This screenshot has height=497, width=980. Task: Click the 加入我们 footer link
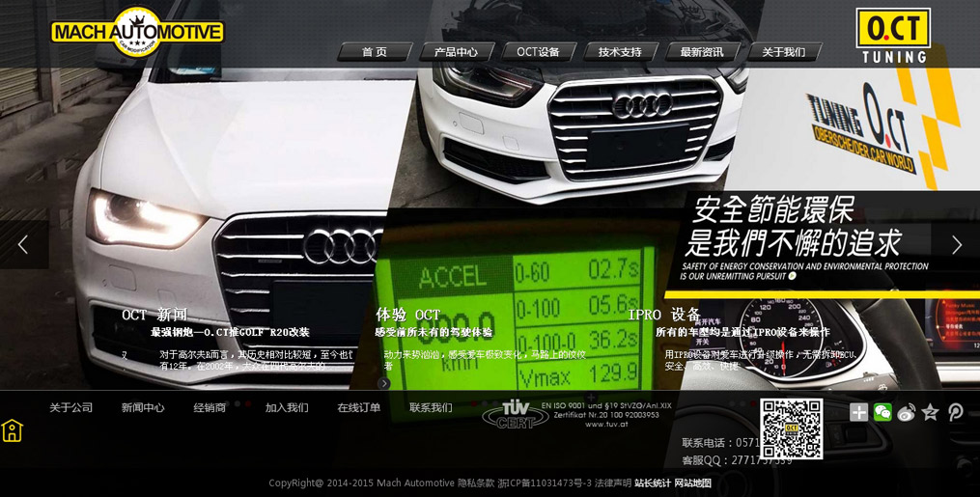click(x=287, y=407)
